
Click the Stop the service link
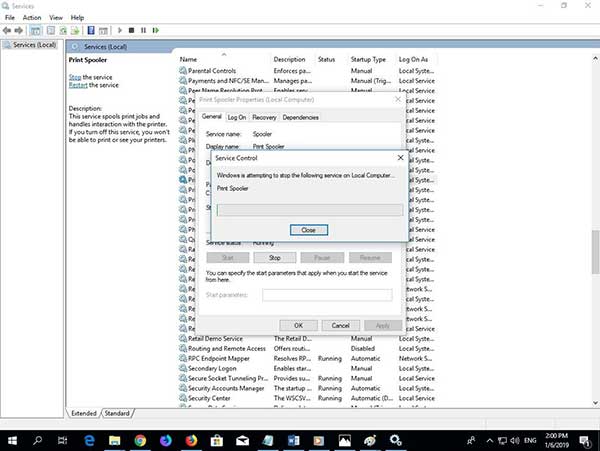[75, 77]
